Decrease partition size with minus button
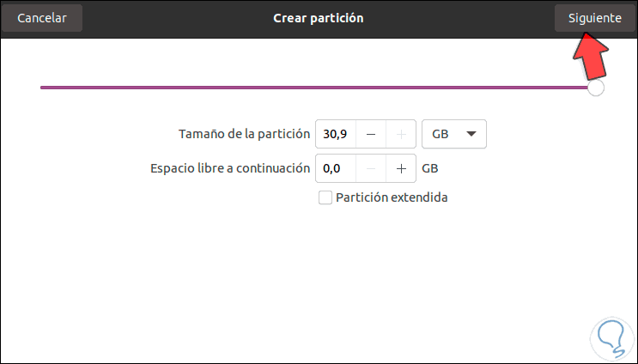 (371, 135)
